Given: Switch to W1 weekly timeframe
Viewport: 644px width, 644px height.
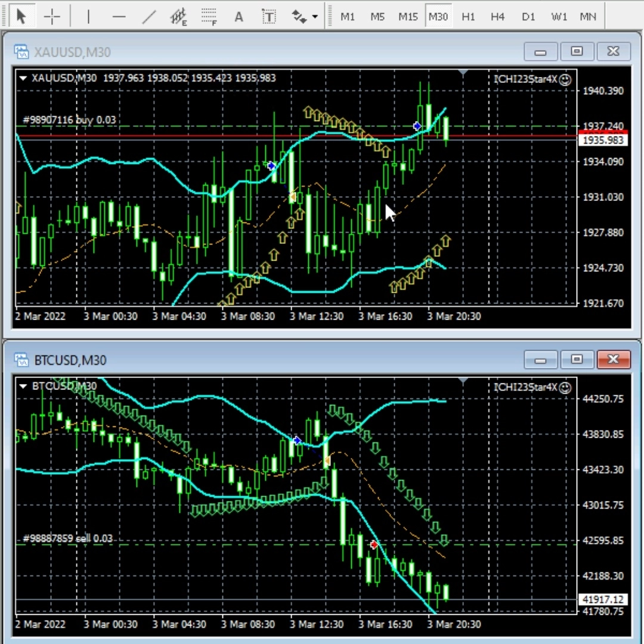Looking at the screenshot, I should [x=559, y=17].
